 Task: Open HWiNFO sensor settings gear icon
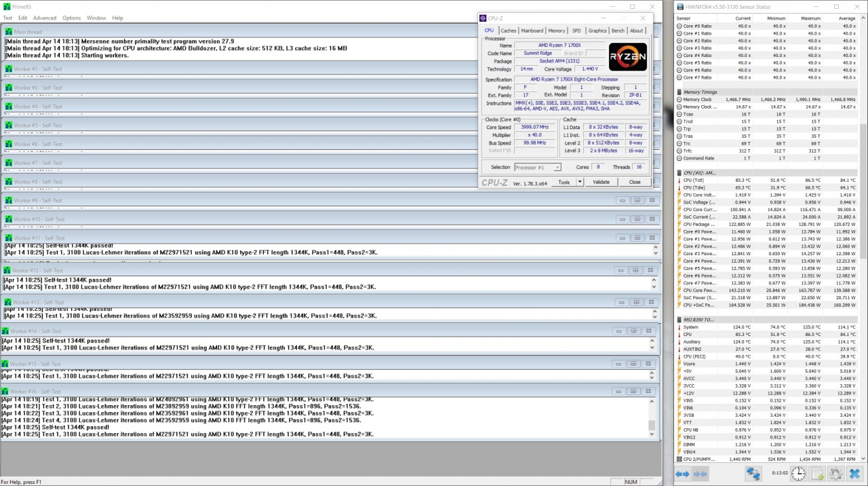tap(836, 474)
